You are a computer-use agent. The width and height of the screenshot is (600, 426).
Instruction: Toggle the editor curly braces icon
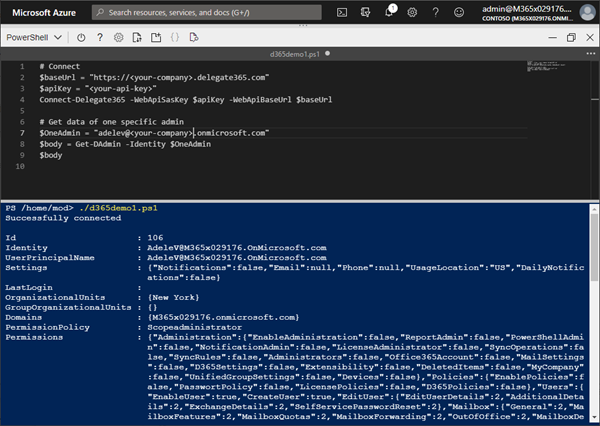[175, 37]
